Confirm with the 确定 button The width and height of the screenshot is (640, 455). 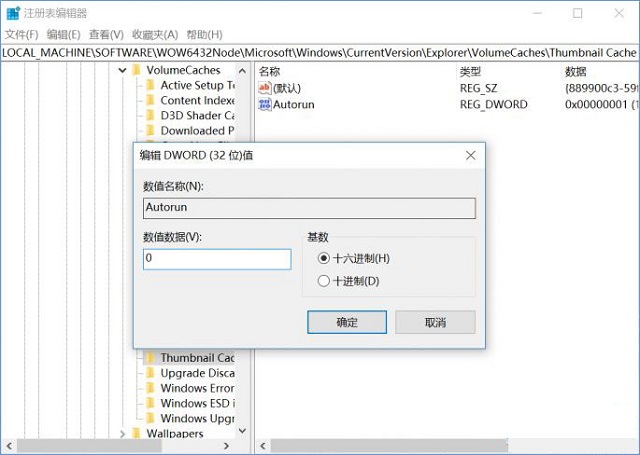point(347,322)
